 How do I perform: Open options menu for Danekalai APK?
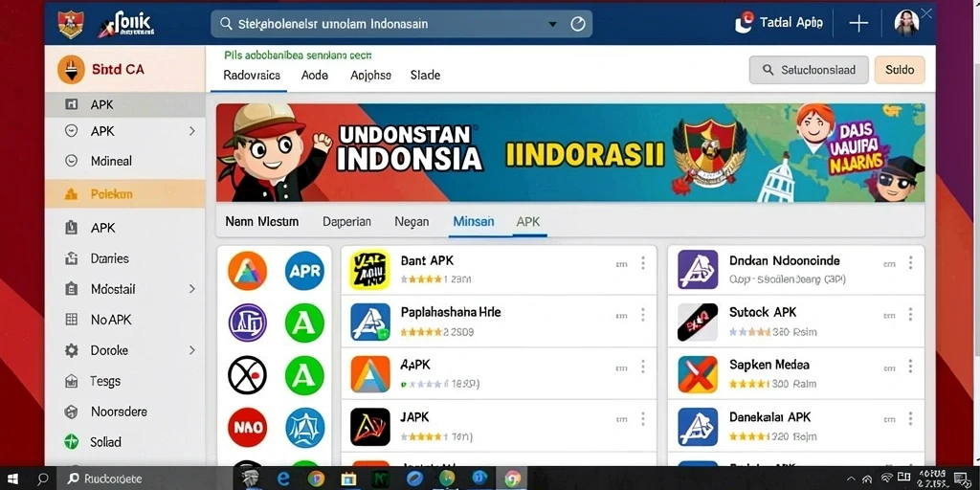tap(911, 419)
